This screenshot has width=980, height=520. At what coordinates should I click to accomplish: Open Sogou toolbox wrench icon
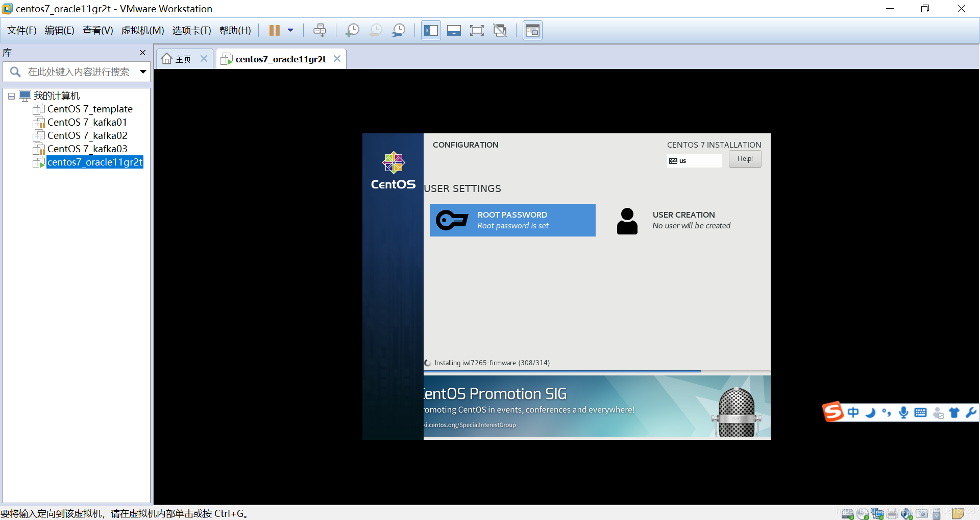click(x=971, y=412)
